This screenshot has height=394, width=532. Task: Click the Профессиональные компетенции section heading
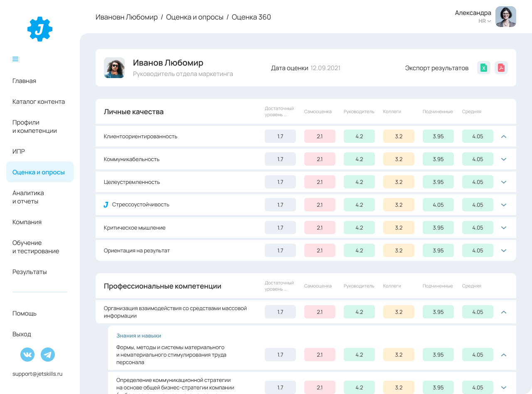pos(163,286)
